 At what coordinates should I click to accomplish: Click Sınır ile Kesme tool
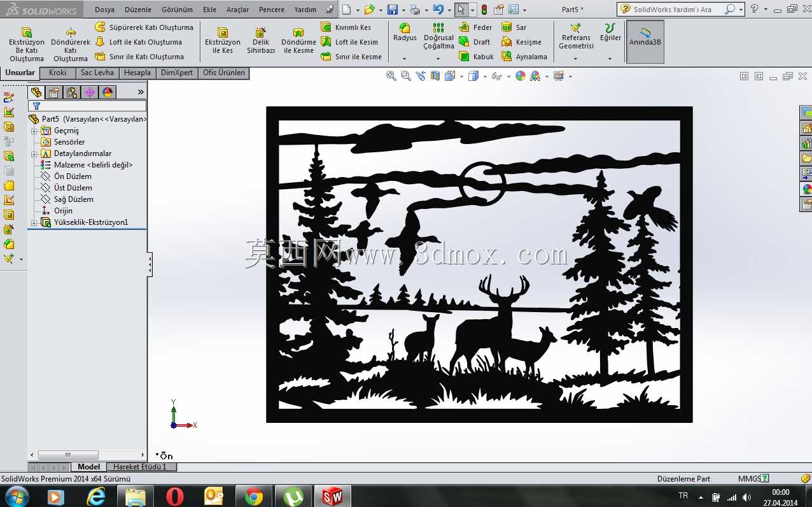[x=351, y=57]
